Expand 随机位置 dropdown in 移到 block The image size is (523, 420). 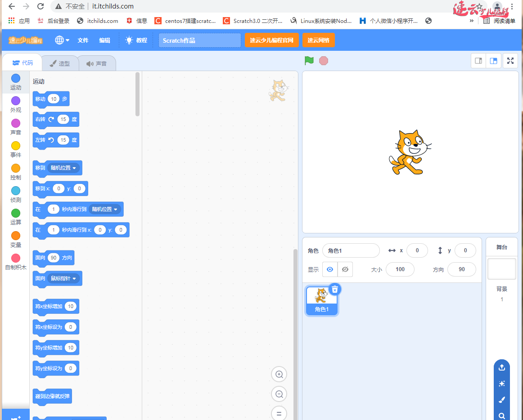click(64, 168)
